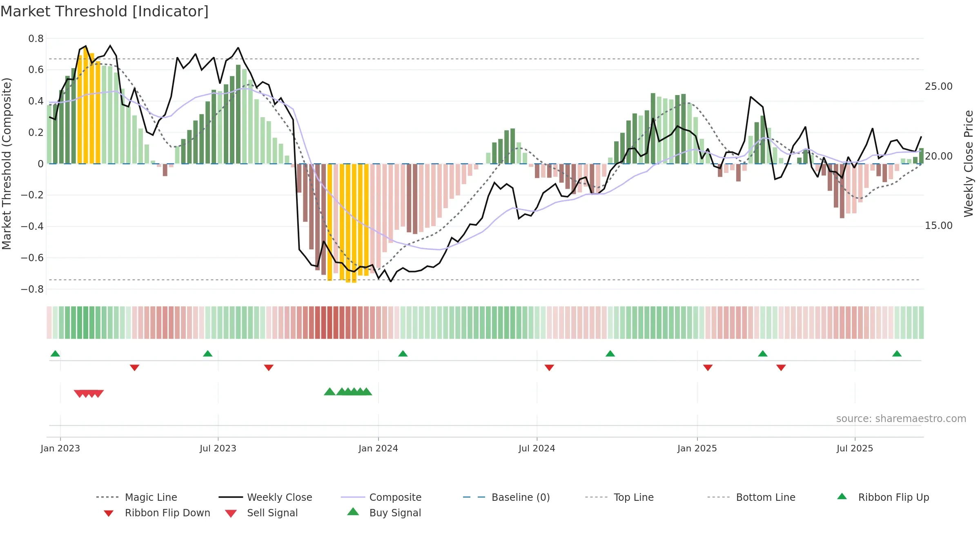
Task: Toggle the Sell Signal legend entry
Action: (261, 513)
